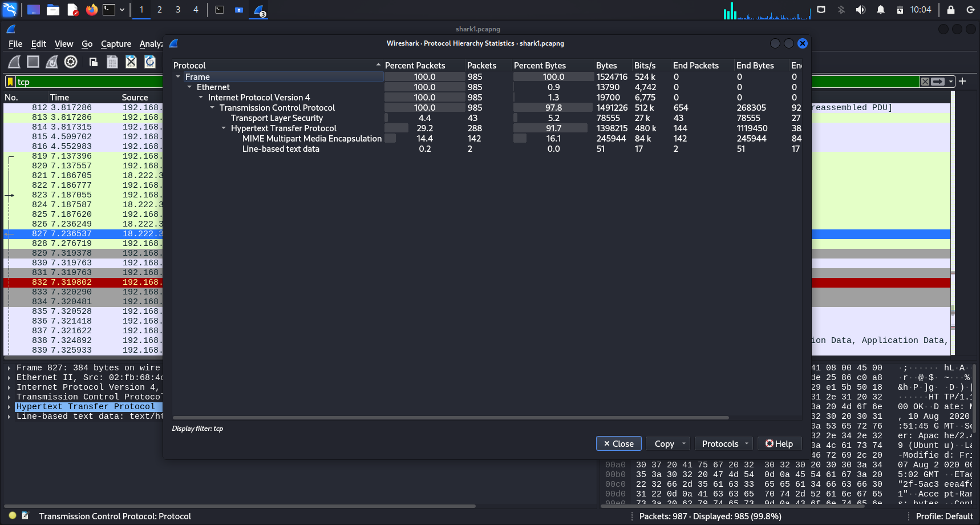
Task: Click the restart capture icon
Action: click(x=52, y=62)
